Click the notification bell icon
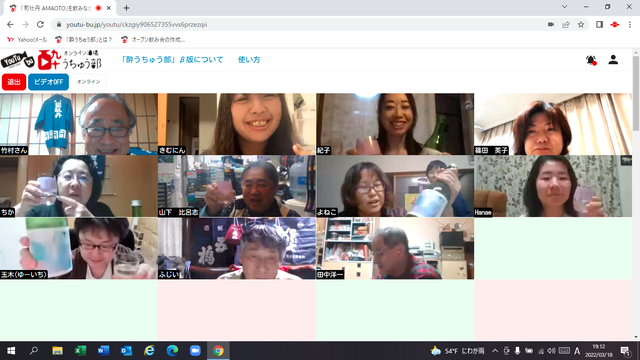 coord(591,60)
